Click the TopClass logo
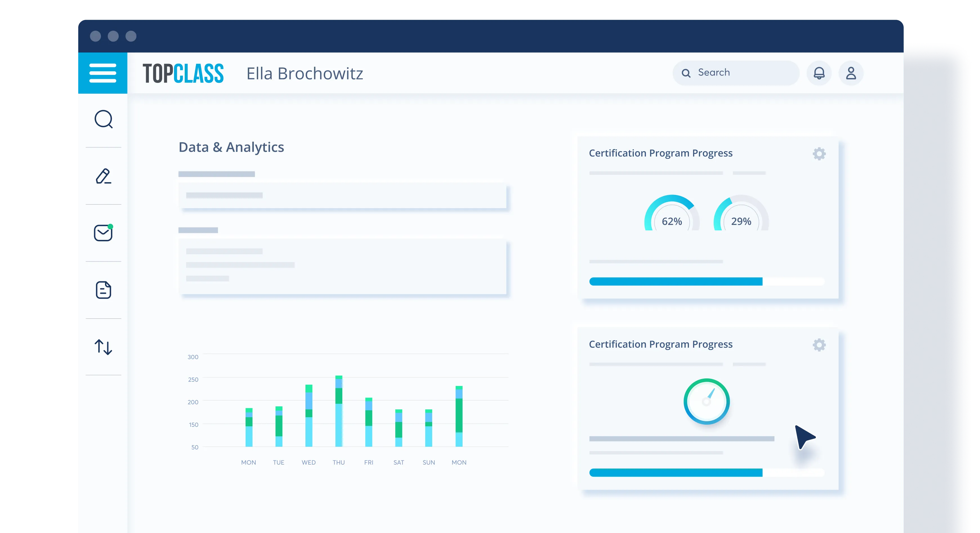 click(x=183, y=73)
